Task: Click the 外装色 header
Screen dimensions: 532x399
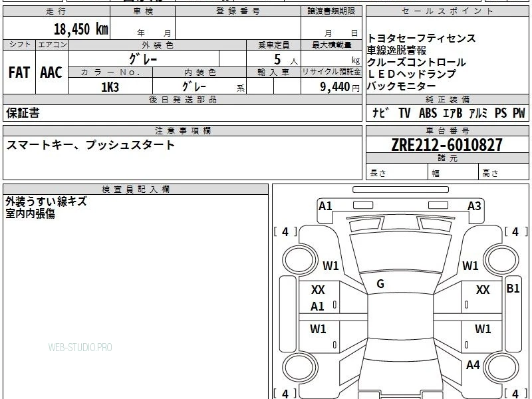Action: click(x=158, y=45)
